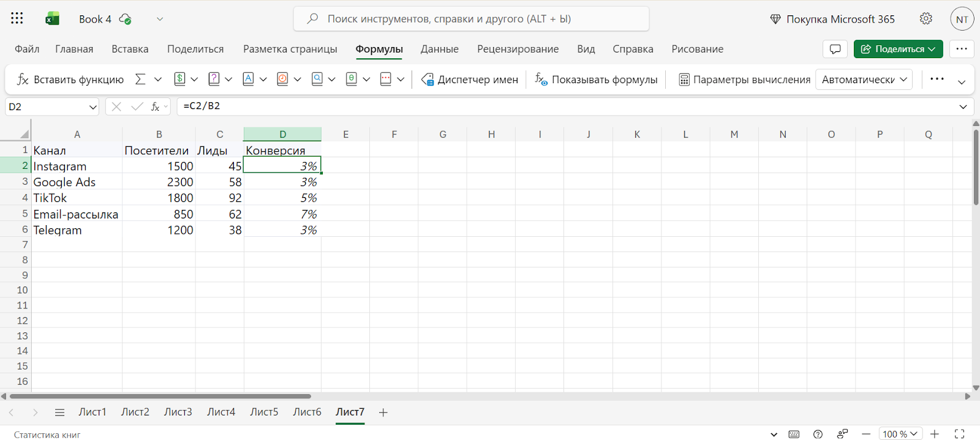
Task: Open the Text functions library
Action: (x=249, y=80)
